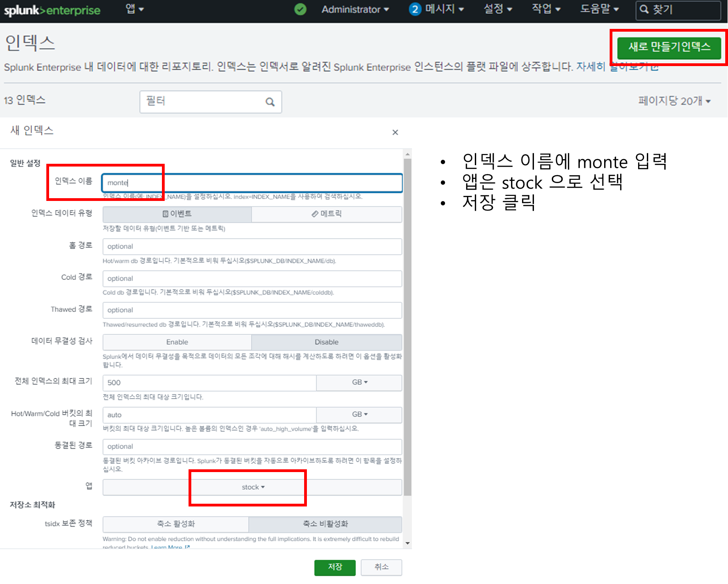The height and width of the screenshot is (584, 728).
Task: Click the 필터 input field
Action: click(x=211, y=101)
